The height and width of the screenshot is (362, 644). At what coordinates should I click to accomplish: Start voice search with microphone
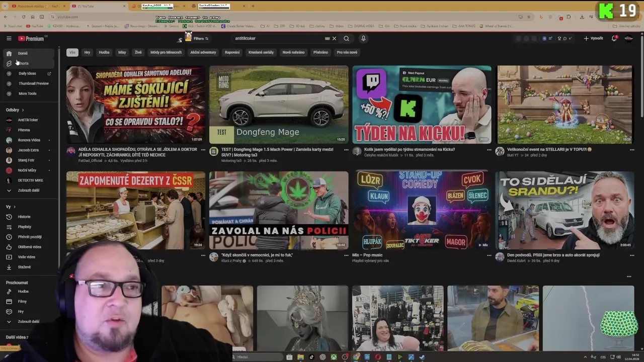[363, 38]
